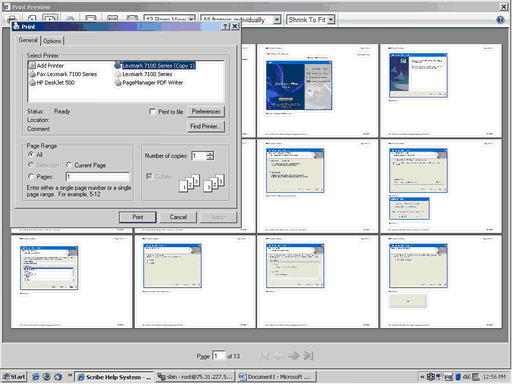512x384 pixels.
Task: Select the Current Page radio button
Action: pyautogui.click(x=69, y=165)
